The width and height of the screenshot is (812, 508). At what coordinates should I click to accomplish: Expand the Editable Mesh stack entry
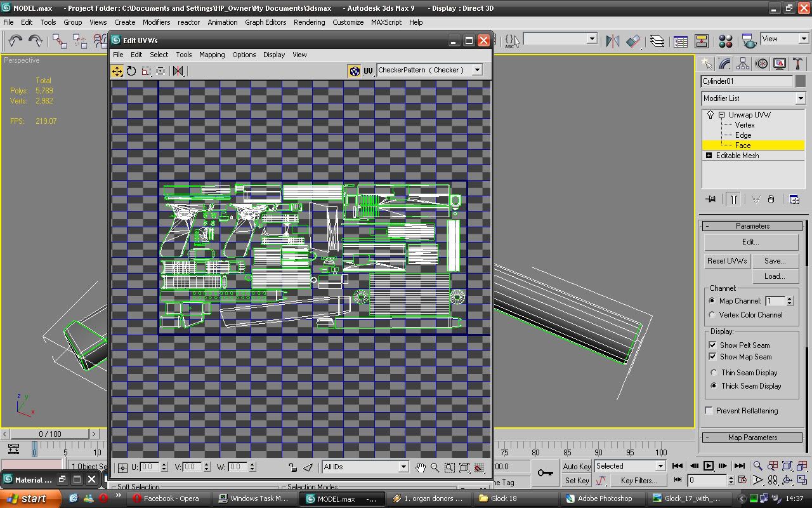click(709, 156)
